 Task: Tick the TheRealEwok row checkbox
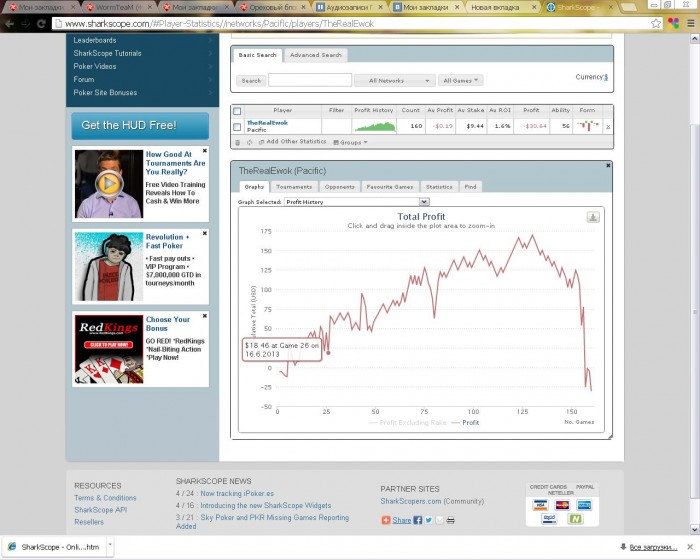237,127
